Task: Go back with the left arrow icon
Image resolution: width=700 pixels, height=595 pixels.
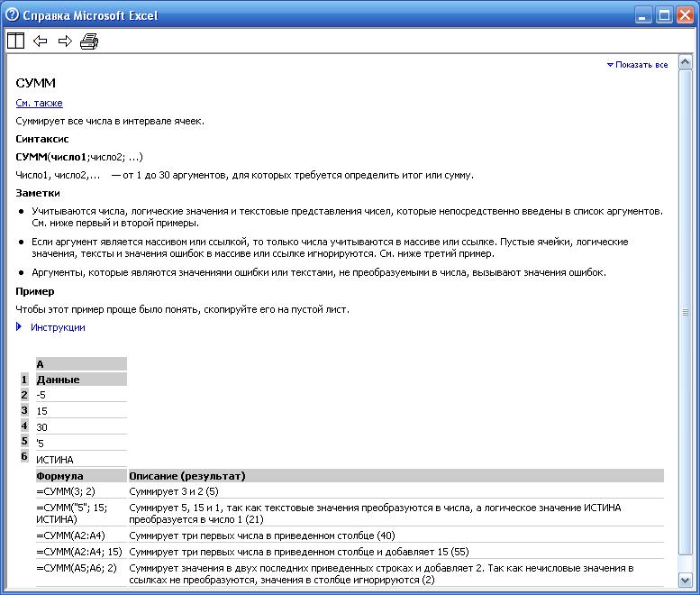Action: point(41,41)
